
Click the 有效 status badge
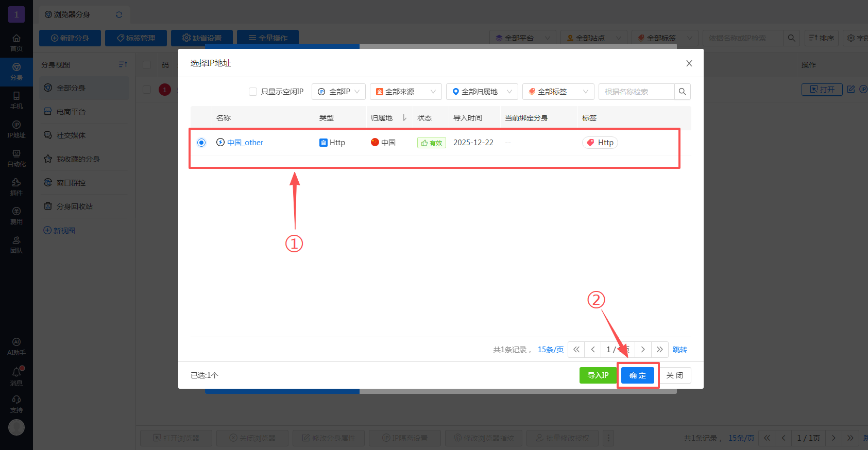click(432, 143)
